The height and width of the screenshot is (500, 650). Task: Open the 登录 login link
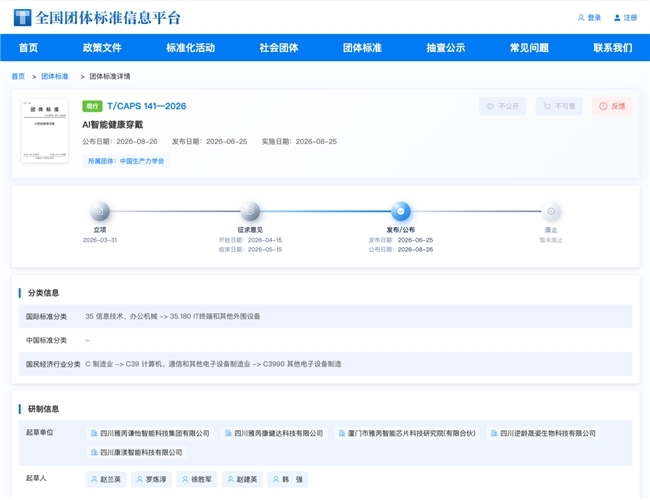point(589,17)
